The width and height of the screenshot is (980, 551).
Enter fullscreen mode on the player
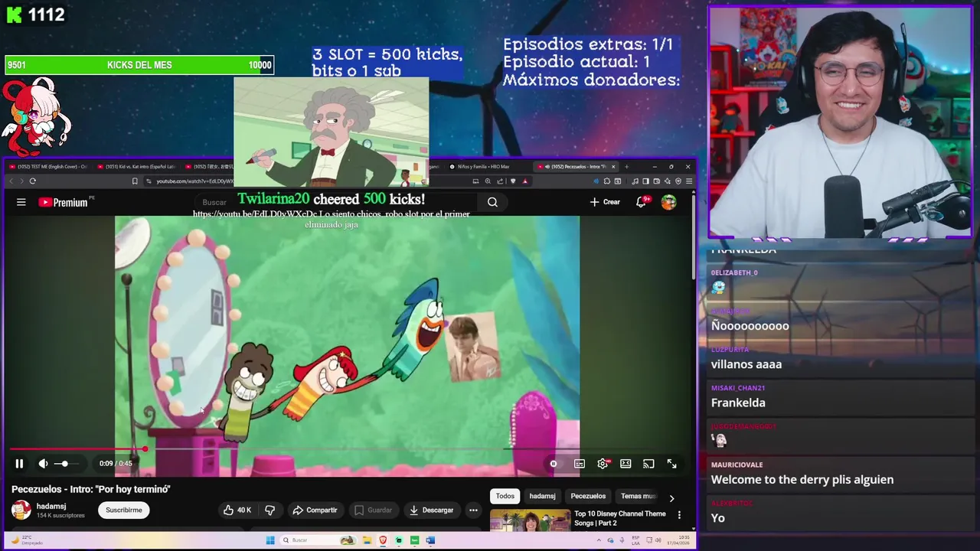671,463
